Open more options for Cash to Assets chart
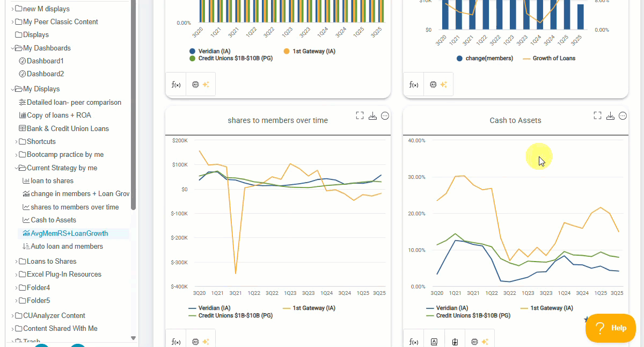Image resolution: width=644 pixels, height=347 pixels. point(623,115)
